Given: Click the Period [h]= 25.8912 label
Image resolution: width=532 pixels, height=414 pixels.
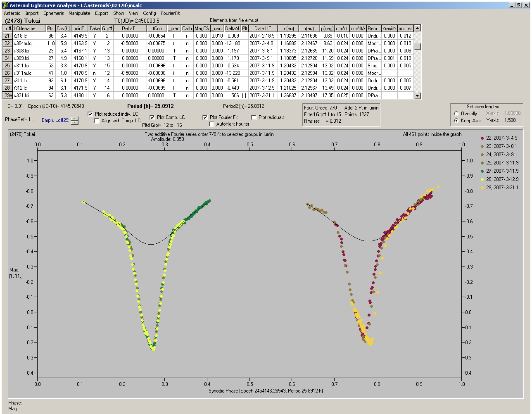Looking at the screenshot, I should [150, 106].
